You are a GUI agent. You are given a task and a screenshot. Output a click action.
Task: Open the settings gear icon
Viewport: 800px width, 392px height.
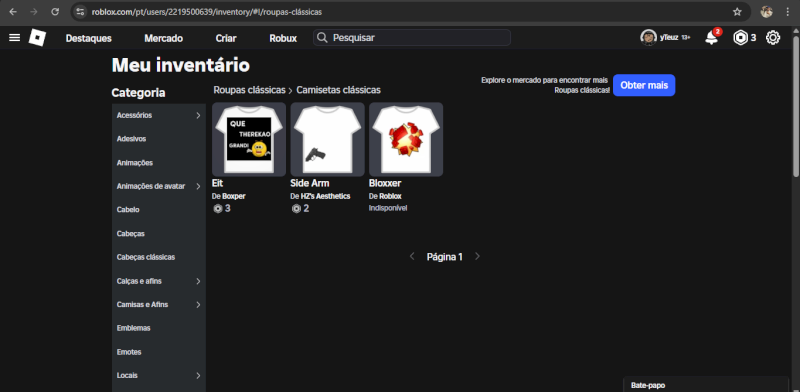pos(773,38)
